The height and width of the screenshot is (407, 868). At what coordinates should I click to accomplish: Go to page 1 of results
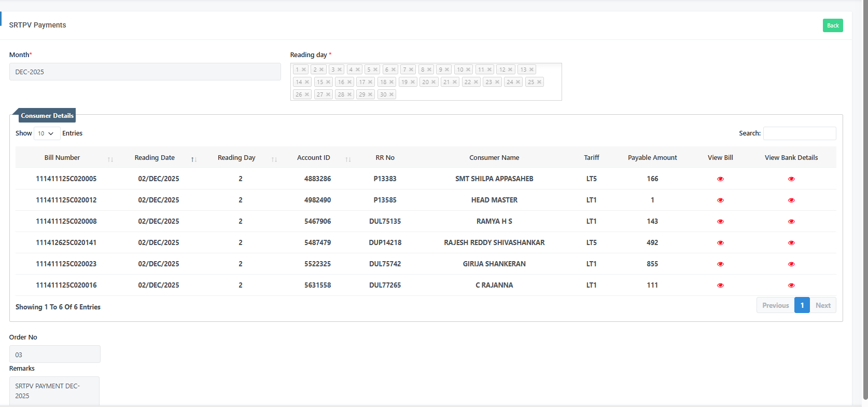(802, 305)
